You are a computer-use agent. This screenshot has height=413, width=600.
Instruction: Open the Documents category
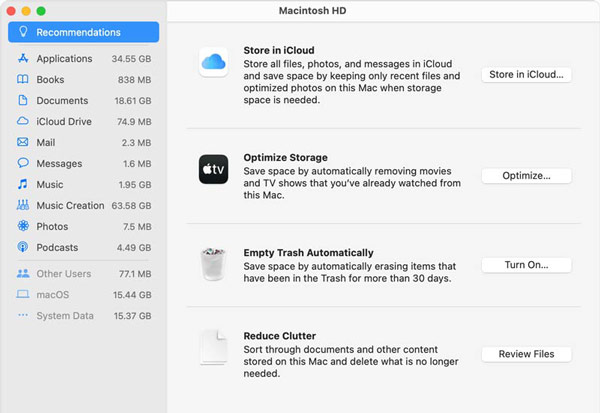coord(83,100)
